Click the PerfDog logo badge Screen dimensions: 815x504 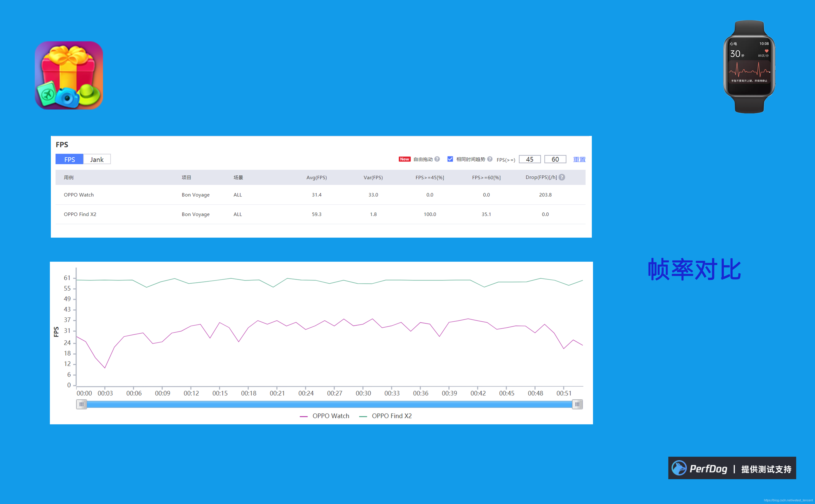(732, 468)
